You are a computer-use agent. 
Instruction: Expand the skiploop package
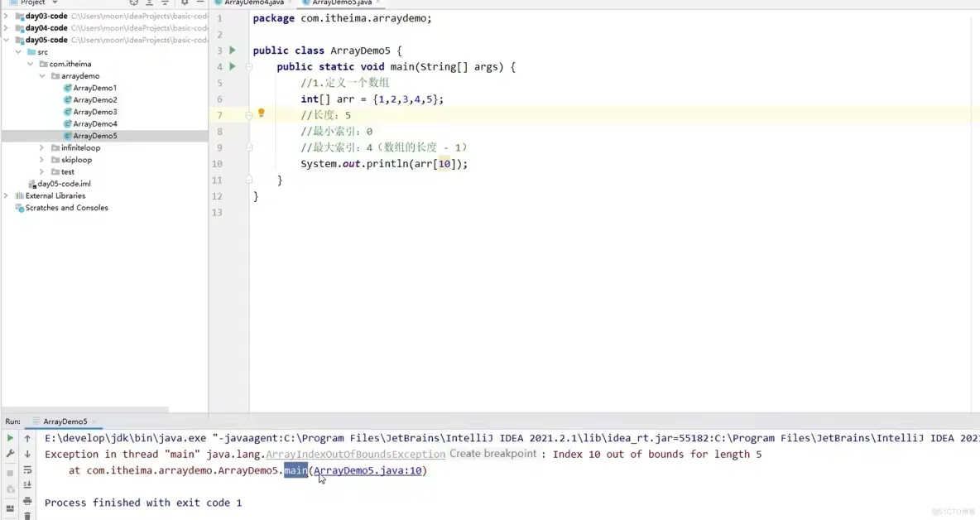pyautogui.click(x=42, y=159)
